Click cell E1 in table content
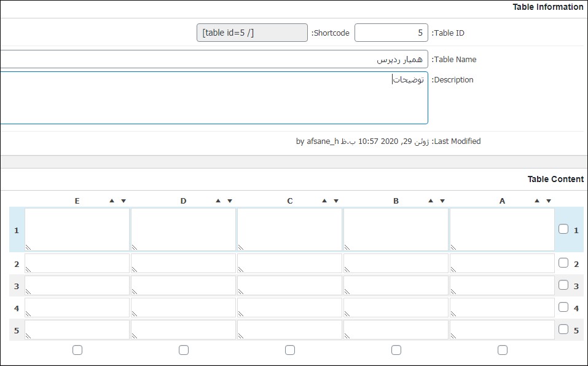The height and width of the screenshot is (366, 588). (77, 229)
